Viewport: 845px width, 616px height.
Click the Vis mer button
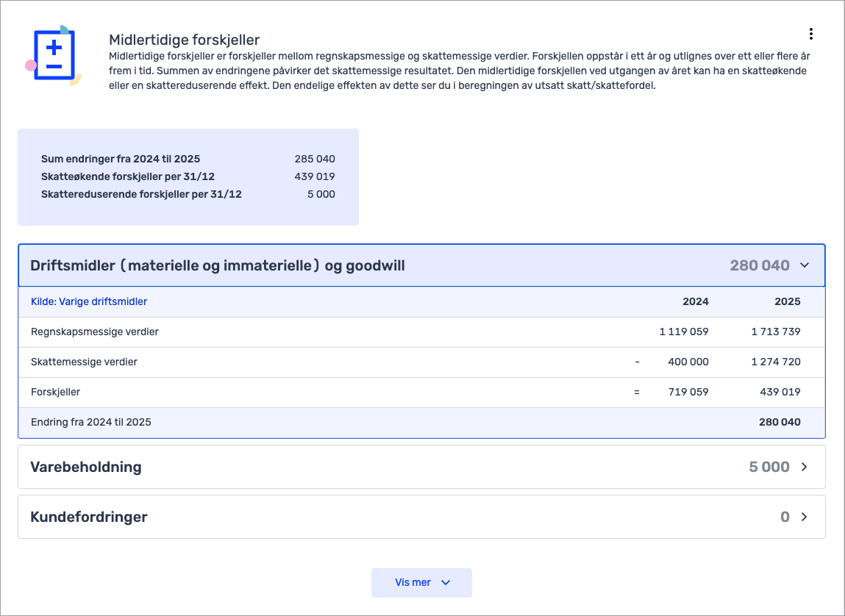tap(421, 582)
